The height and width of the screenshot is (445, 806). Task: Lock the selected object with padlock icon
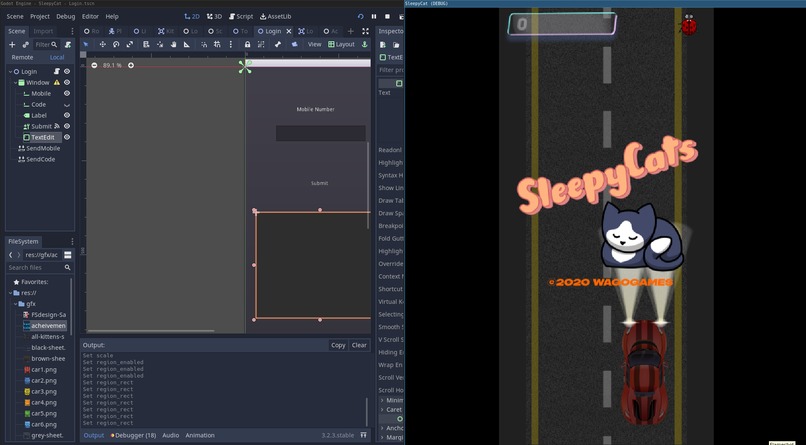pos(247,45)
